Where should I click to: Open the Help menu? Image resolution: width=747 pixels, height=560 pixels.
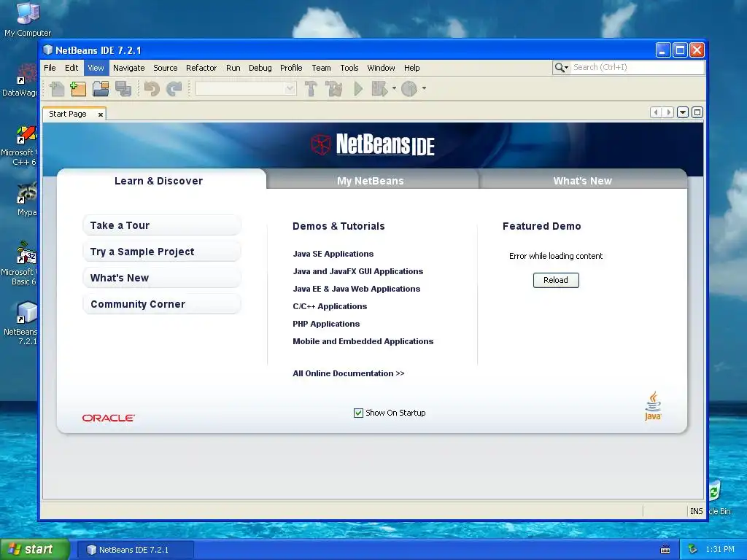tap(411, 68)
